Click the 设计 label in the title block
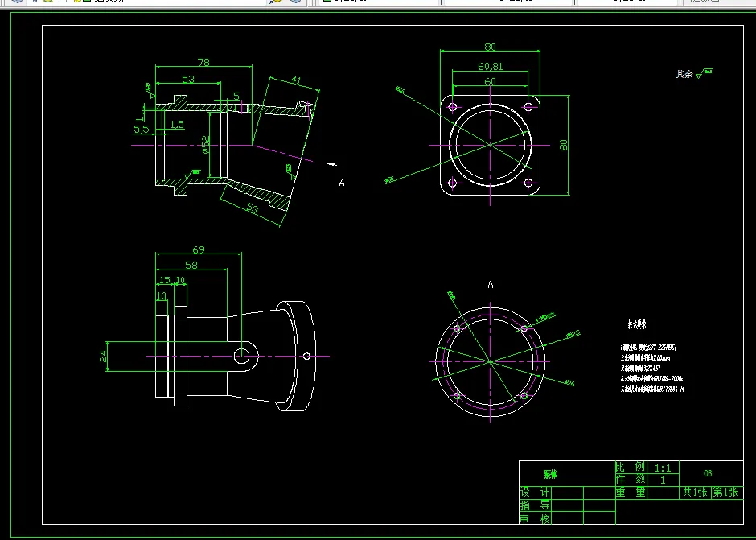 coord(535,493)
